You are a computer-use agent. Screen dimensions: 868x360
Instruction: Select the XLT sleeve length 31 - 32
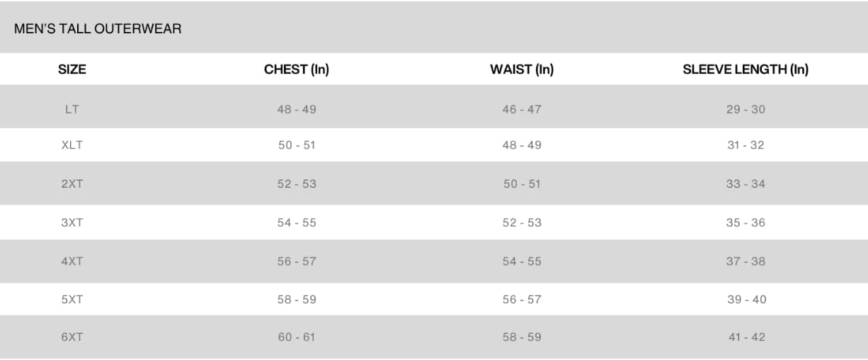click(746, 145)
